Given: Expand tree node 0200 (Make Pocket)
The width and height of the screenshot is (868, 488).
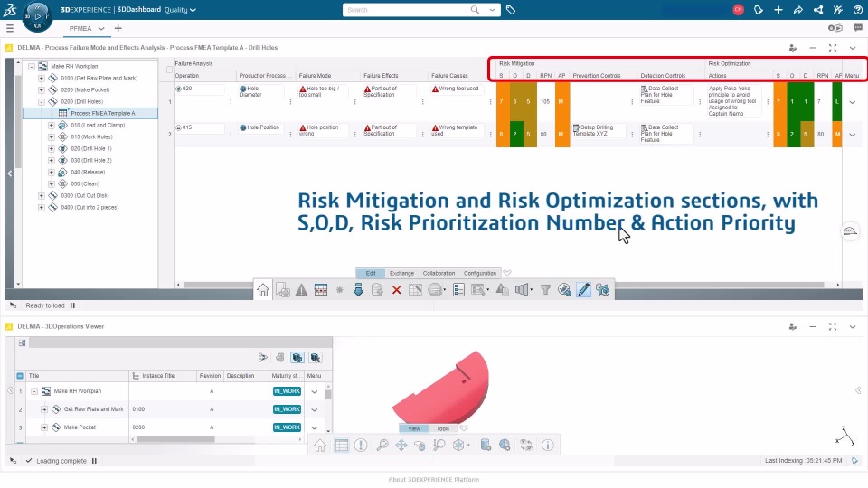Looking at the screenshot, I should pyautogui.click(x=42, y=89).
